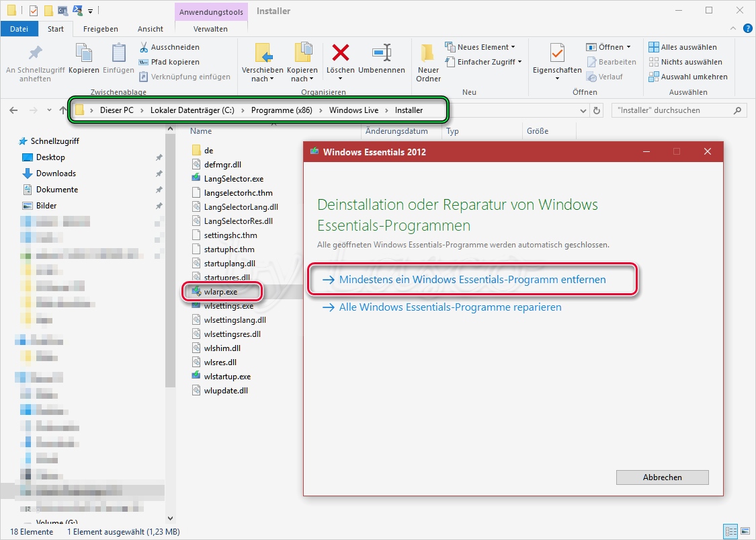Open Eigenschaften with the checkmark icon

tap(557, 52)
